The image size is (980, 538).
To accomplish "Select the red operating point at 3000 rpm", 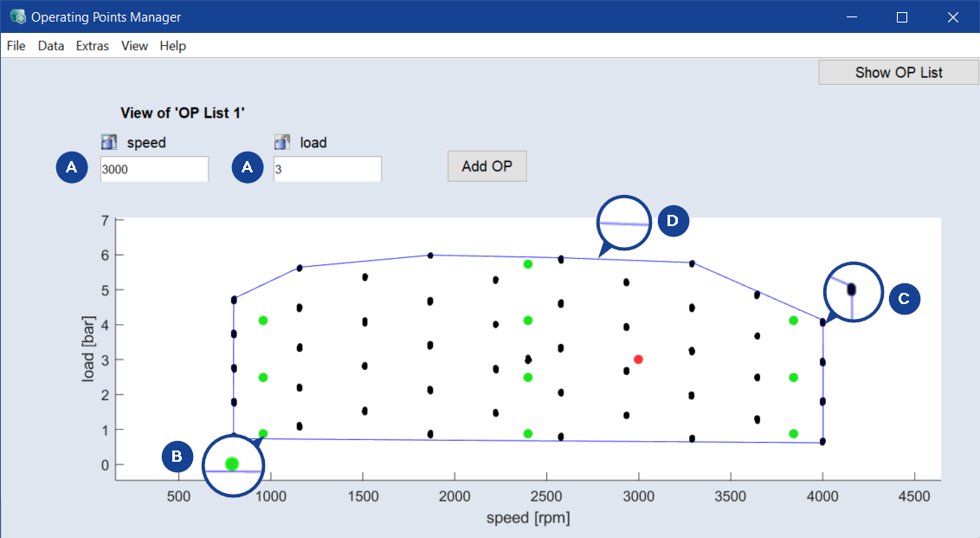I will (638, 360).
